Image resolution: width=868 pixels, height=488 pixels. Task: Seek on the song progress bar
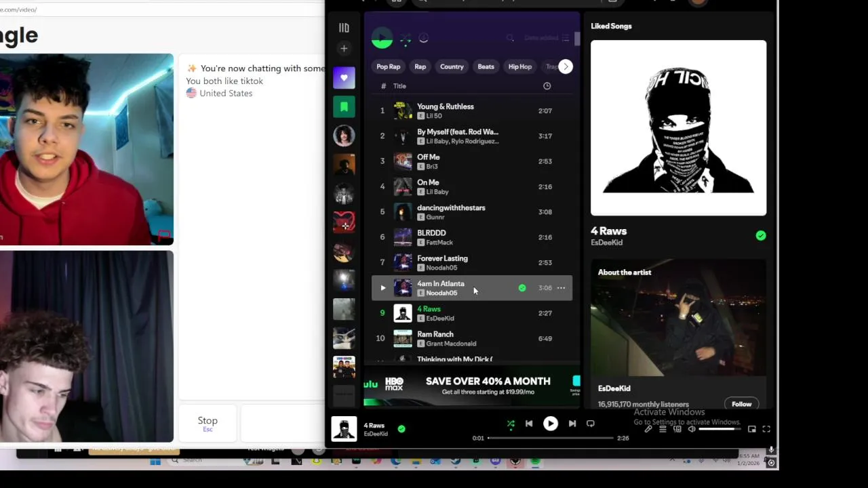550,438
